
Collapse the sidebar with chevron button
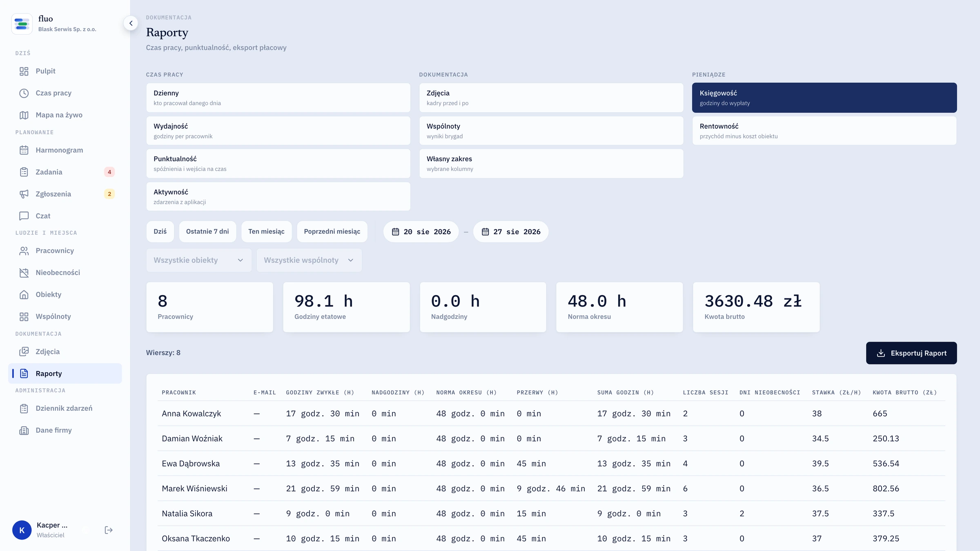tap(131, 23)
